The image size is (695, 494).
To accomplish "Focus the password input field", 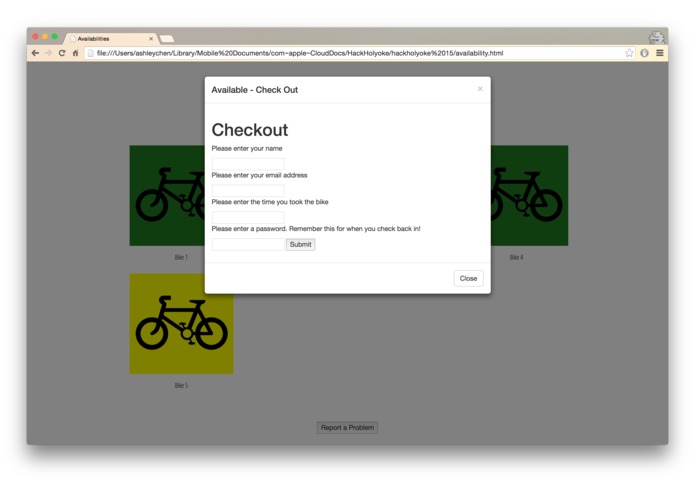I will coord(248,244).
